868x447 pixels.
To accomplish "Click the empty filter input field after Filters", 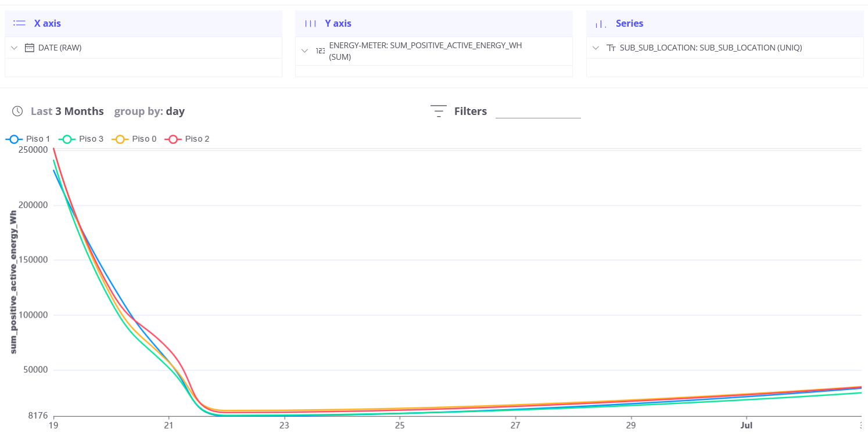I will click(538, 114).
